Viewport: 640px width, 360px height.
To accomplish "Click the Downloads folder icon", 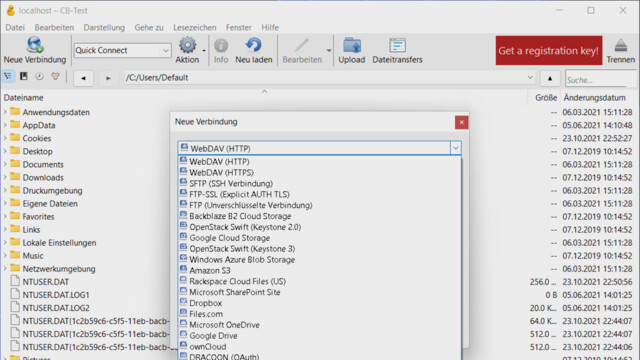I will 15,177.
